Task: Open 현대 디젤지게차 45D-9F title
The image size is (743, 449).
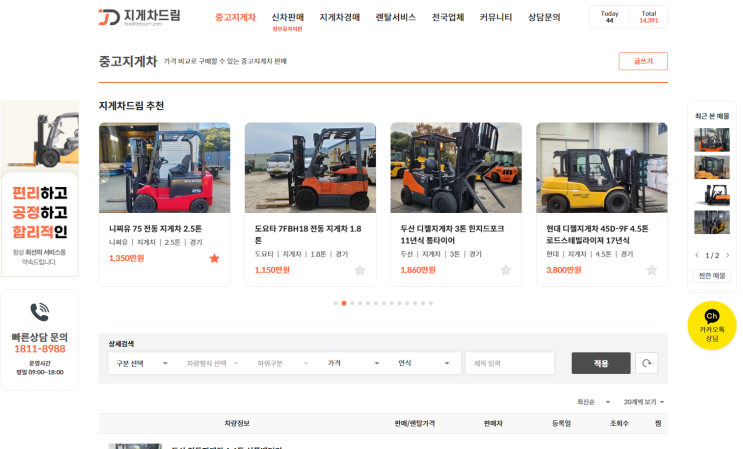Action: tap(597, 234)
